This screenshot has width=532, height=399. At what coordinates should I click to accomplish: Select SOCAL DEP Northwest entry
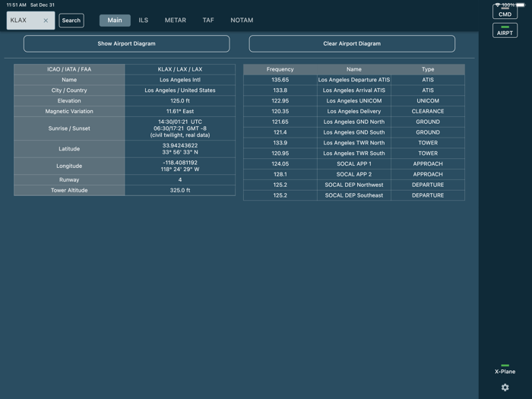click(x=354, y=185)
